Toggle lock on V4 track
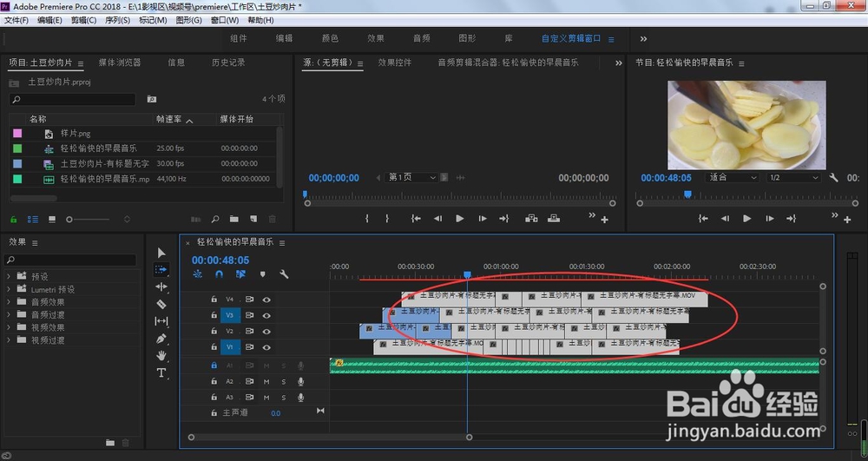This screenshot has height=461, width=868. point(214,300)
